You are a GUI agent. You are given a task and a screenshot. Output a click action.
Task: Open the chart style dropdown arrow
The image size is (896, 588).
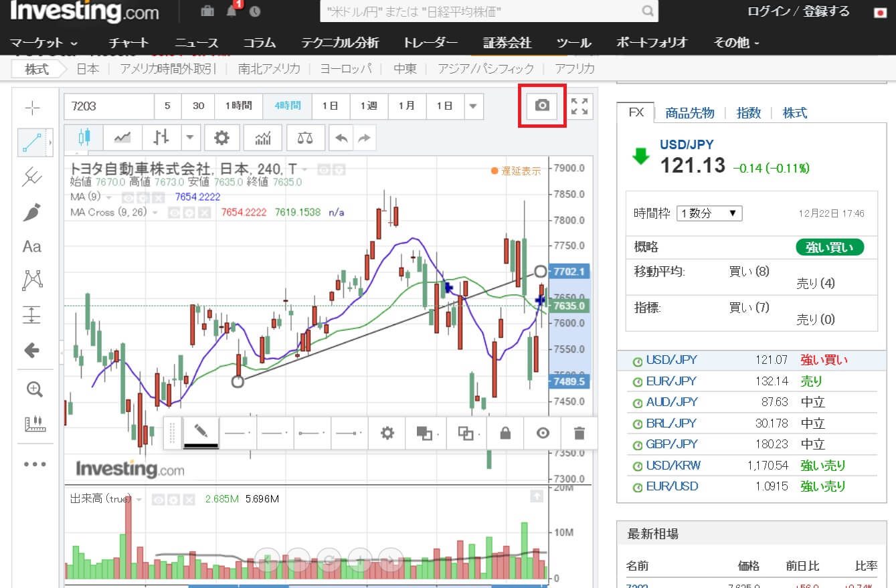(190, 137)
